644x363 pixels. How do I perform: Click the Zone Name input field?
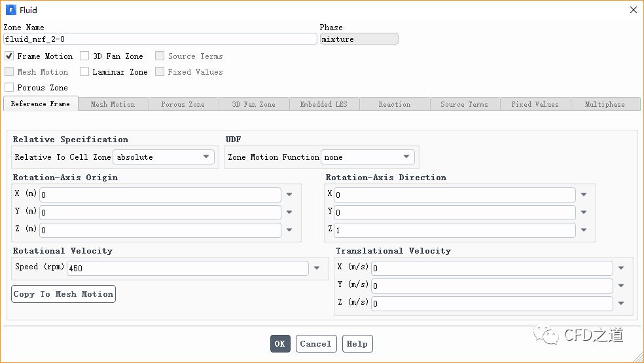point(160,39)
